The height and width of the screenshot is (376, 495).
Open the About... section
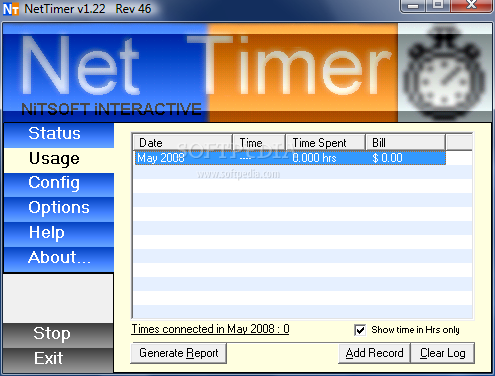coord(59,259)
